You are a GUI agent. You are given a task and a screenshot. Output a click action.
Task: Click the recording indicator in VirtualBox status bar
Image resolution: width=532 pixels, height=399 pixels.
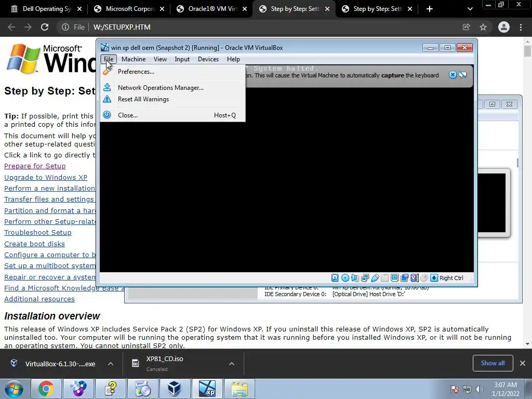[404, 278]
